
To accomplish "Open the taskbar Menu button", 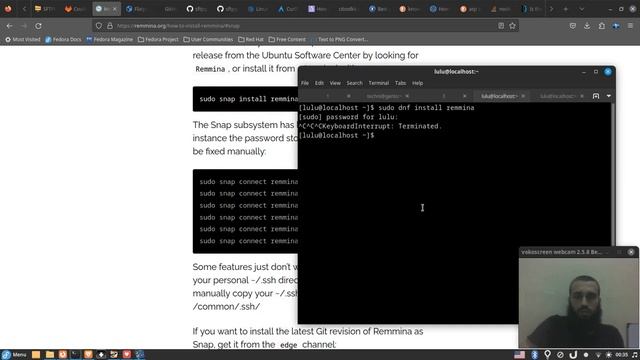I will 14,355.
